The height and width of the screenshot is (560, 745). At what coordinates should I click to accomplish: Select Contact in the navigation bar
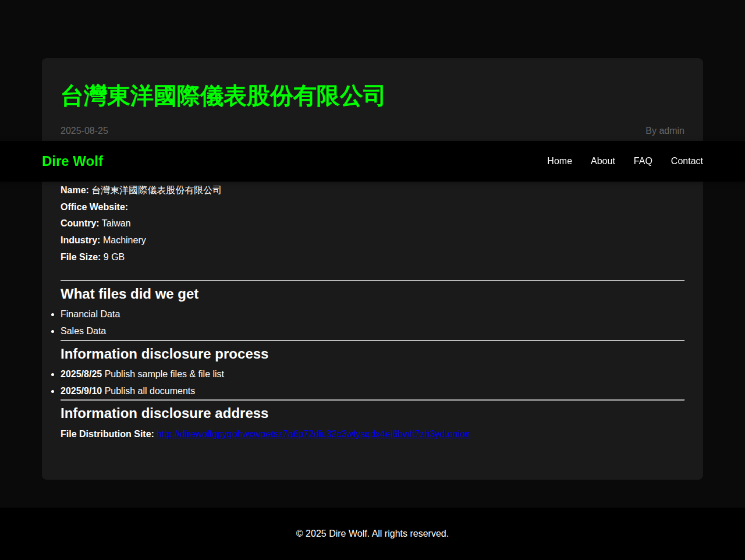tap(686, 161)
